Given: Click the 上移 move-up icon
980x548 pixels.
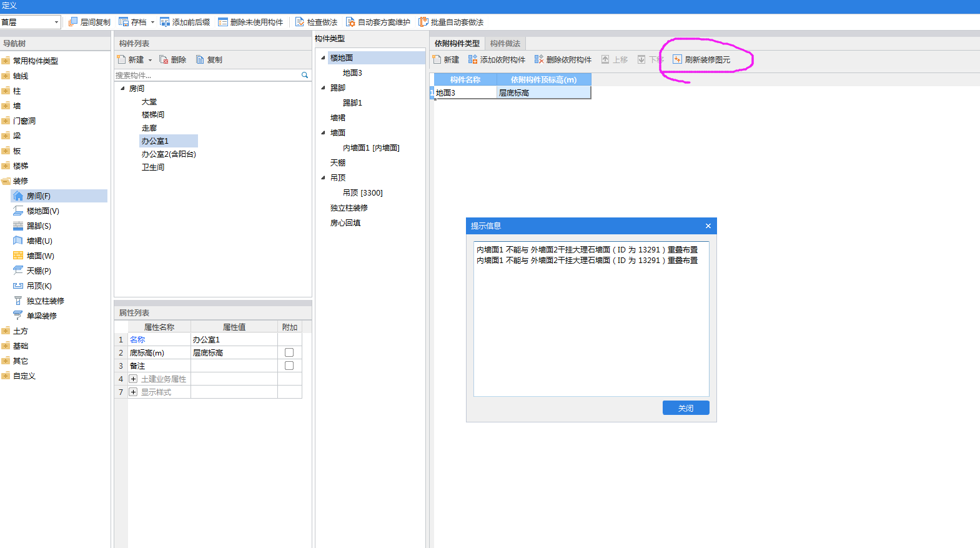Looking at the screenshot, I should [x=605, y=59].
